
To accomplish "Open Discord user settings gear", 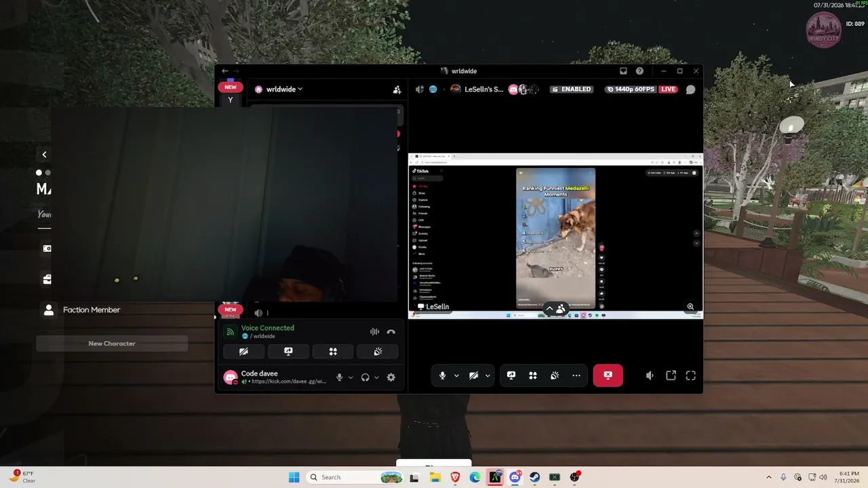I will [x=391, y=378].
